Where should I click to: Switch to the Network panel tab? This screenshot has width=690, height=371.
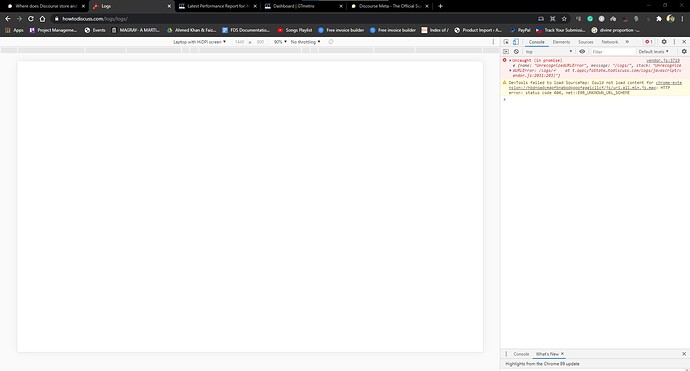[609, 42]
